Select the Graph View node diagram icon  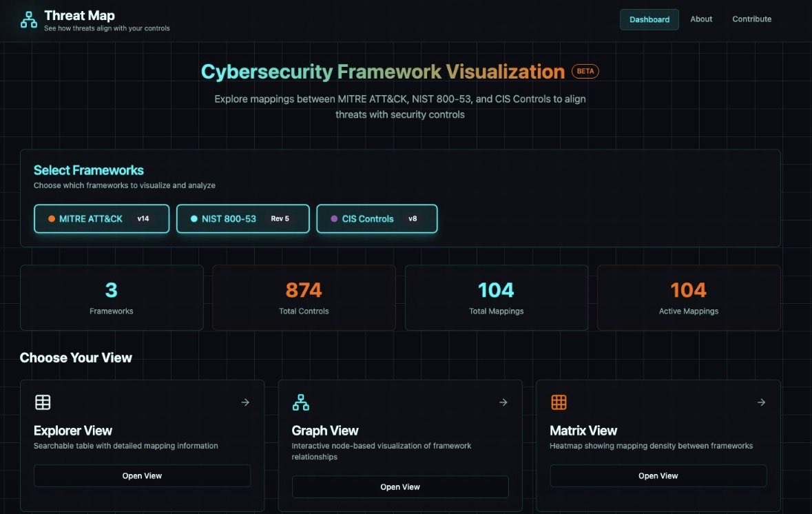click(x=301, y=401)
